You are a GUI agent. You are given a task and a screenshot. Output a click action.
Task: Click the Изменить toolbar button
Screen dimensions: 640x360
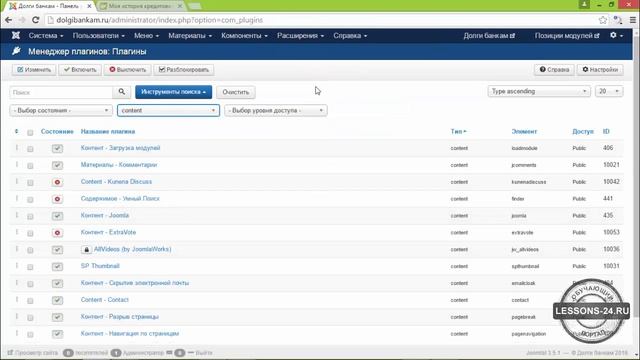[34, 70]
